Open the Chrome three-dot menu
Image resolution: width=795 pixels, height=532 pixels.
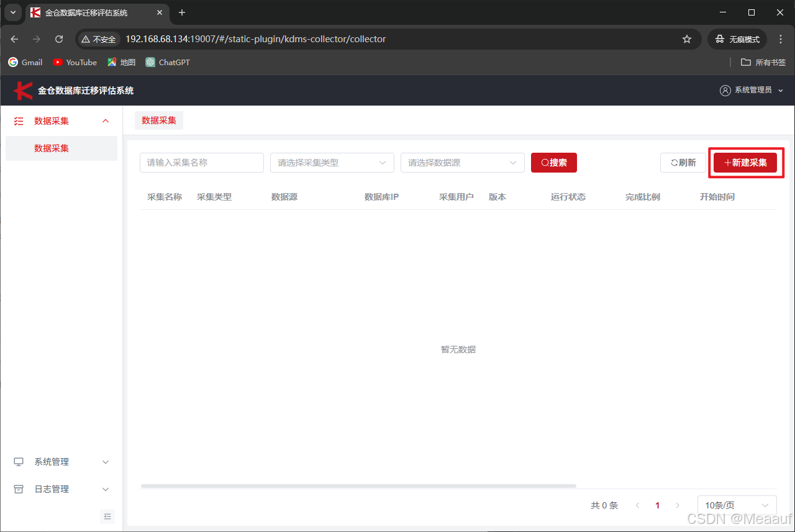(x=781, y=39)
